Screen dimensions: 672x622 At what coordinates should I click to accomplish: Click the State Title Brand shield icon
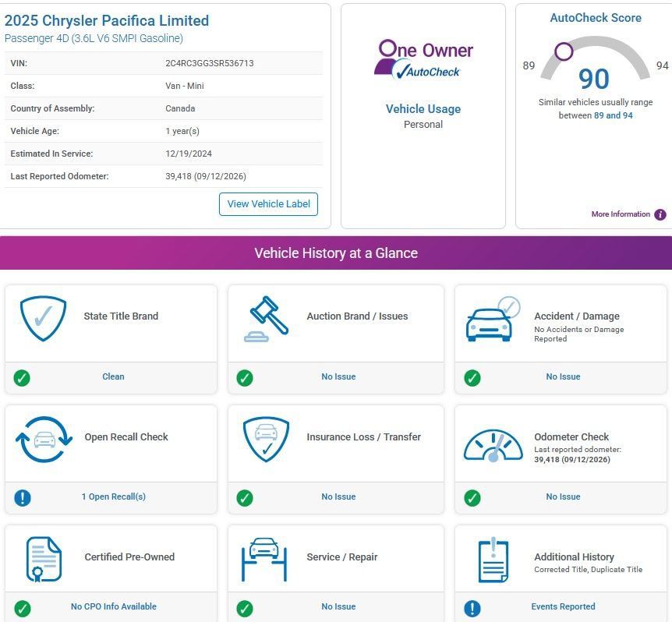coord(43,318)
